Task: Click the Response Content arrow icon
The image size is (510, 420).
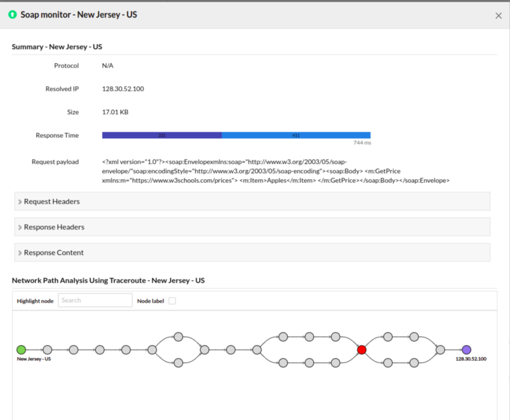Action: 20,253
